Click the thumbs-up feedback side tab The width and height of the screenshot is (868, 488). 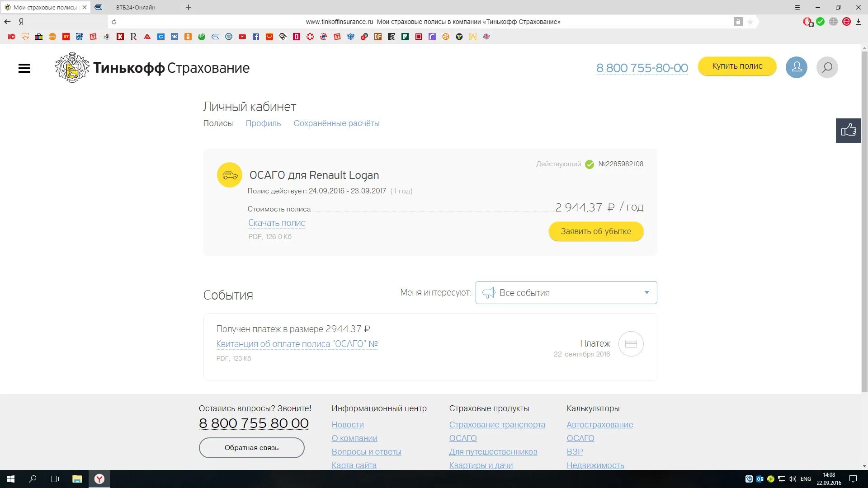coord(848,131)
